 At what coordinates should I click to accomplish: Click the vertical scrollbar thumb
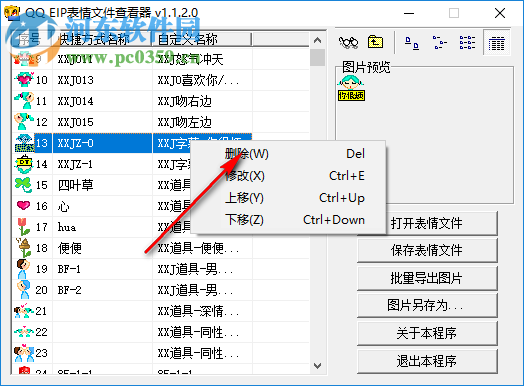click(317, 57)
